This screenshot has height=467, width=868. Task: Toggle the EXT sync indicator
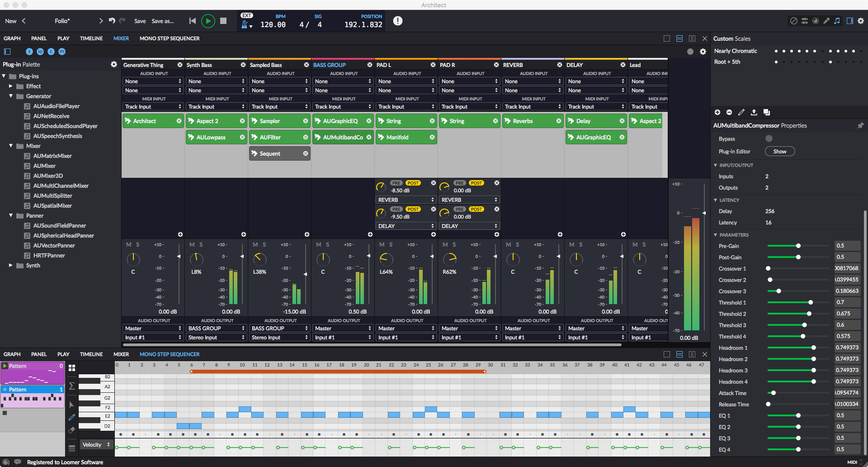(246, 15)
